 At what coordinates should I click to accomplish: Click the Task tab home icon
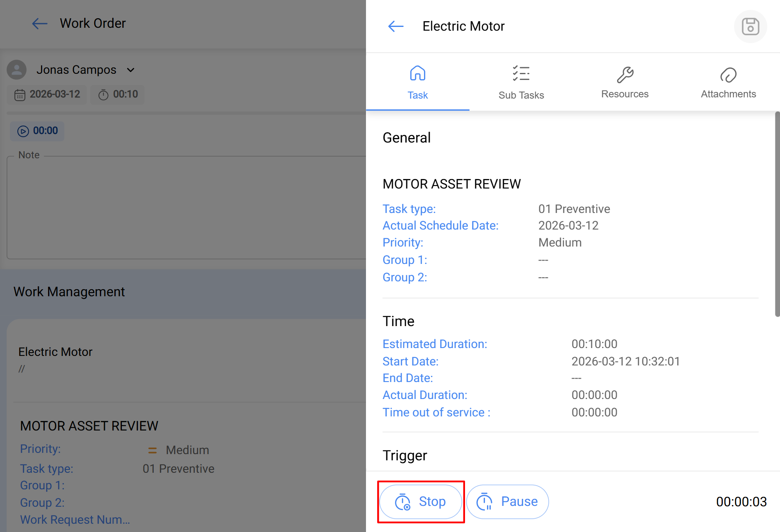pos(417,73)
